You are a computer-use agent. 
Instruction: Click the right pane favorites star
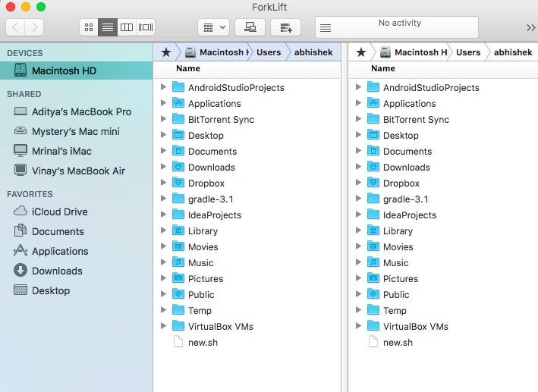click(361, 52)
